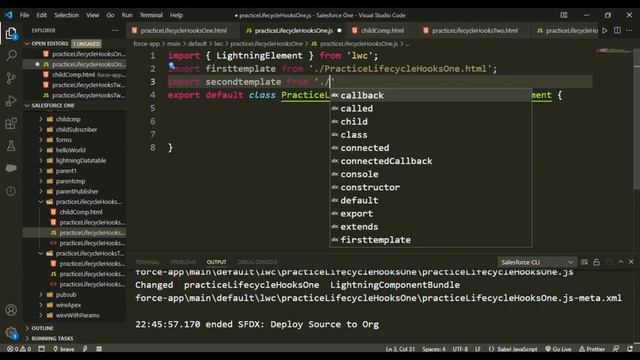Open the Testing beaker view
This screenshot has height=360, width=640.
[x=11, y=146]
